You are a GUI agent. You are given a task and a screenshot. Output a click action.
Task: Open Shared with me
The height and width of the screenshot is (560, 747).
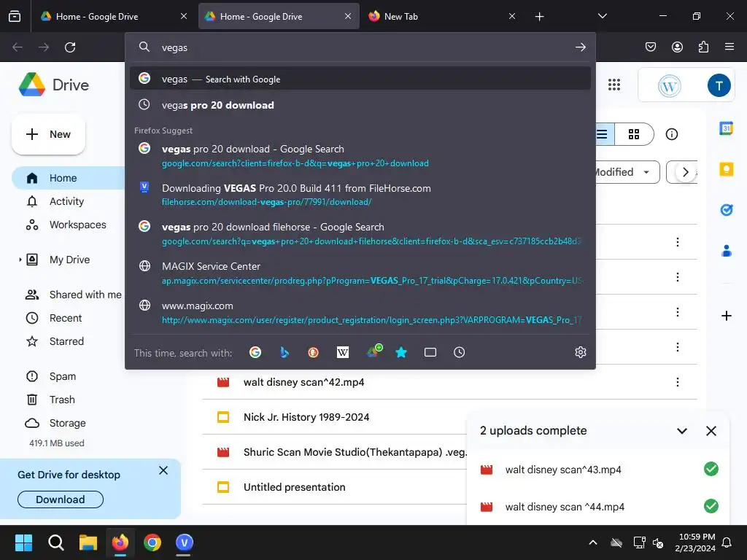(x=85, y=295)
